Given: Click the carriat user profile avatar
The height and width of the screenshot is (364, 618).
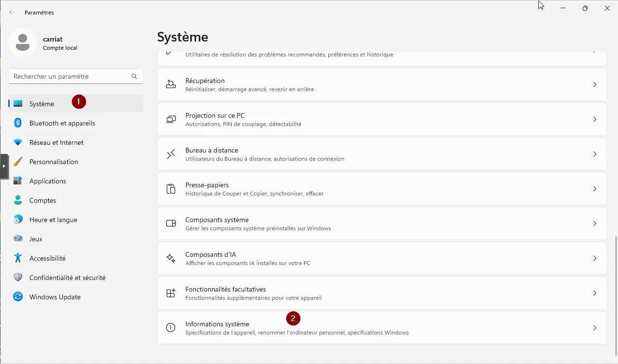Looking at the screenshot, I should pyautogui.click(x=23, y=42).
